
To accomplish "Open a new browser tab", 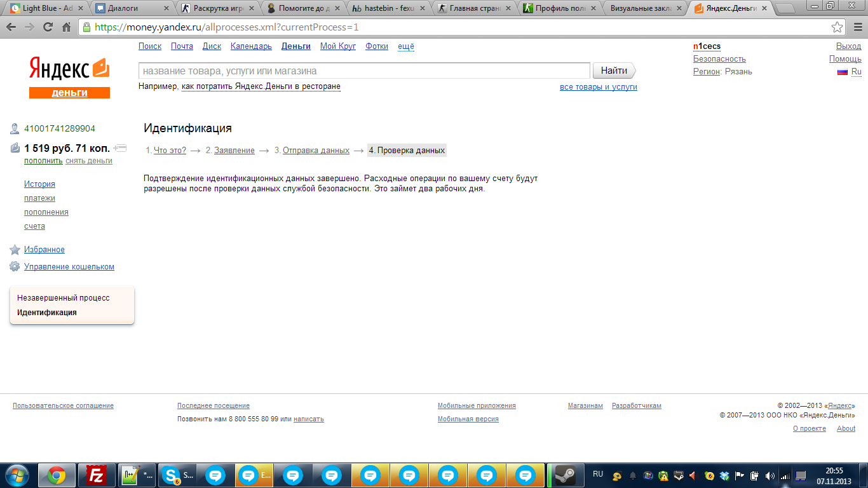I will click(787, 9).
